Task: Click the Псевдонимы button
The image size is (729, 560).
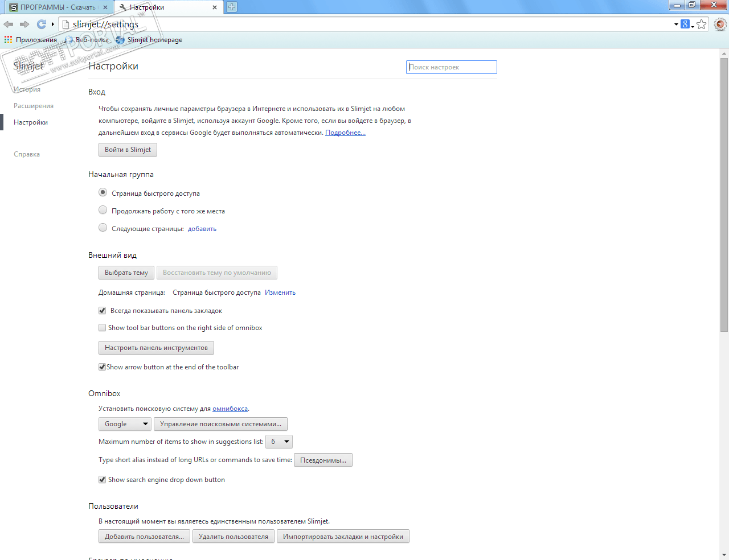Action: point(323,460)
